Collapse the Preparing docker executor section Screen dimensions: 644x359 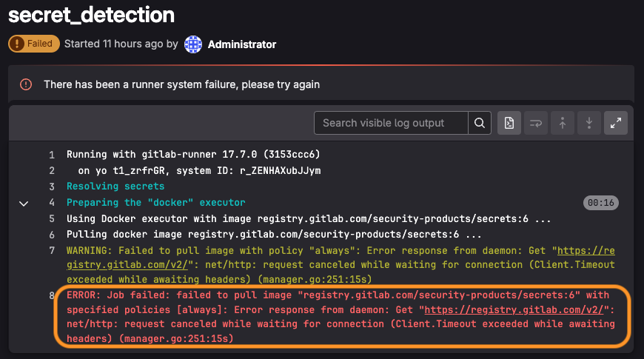[x=24, y=204]
